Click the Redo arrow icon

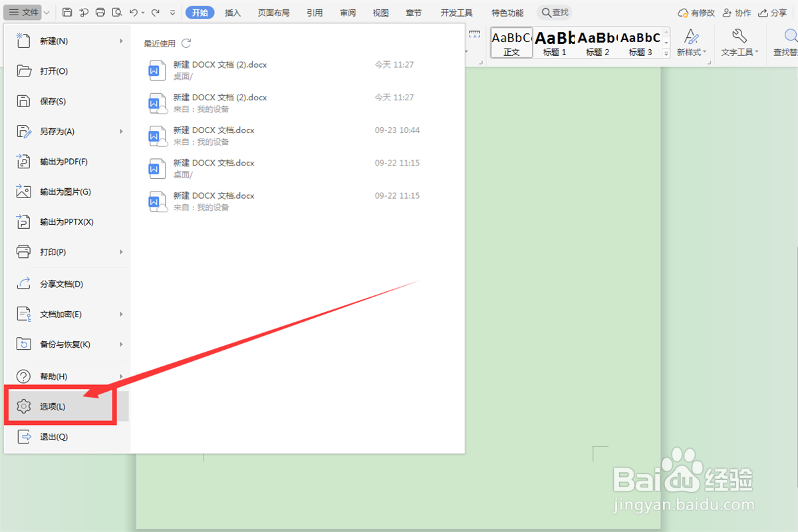[x=155, y=12]
